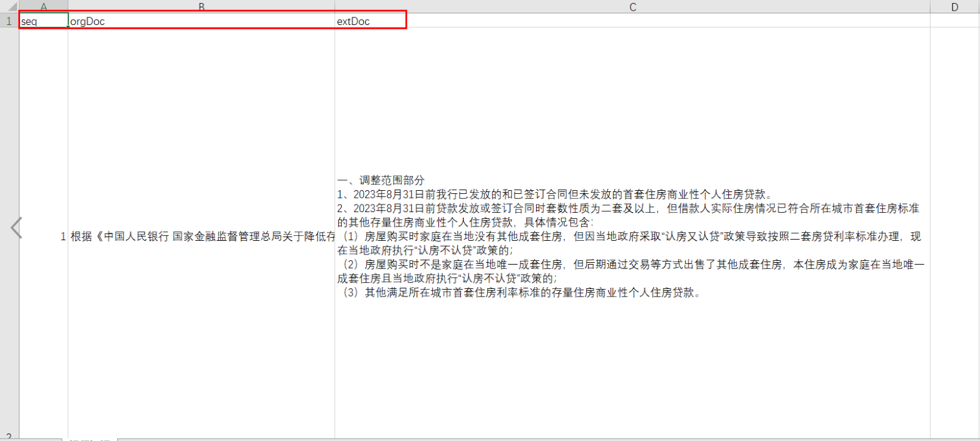This screenshot has width=980, height=441.
Task: Click empty cell D2 beside long text
Action: click(x=954, y=236)
